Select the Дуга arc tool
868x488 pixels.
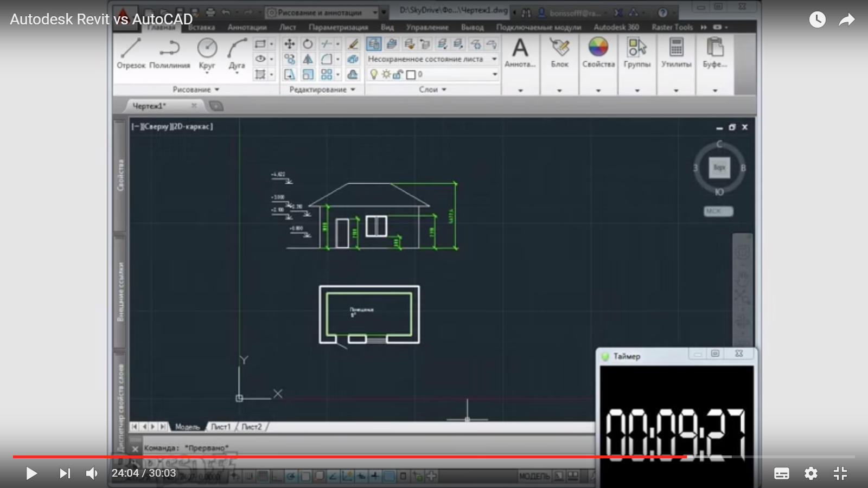click(237, 53)
